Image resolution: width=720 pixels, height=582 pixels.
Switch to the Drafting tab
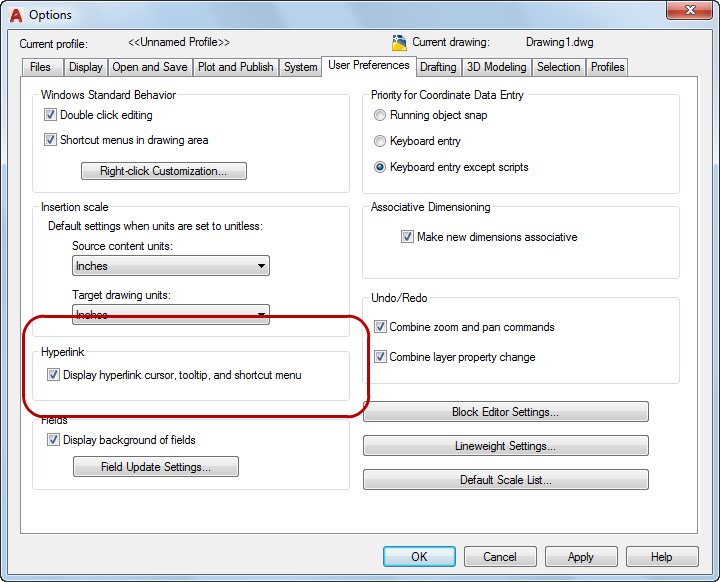tap(438, 67)
